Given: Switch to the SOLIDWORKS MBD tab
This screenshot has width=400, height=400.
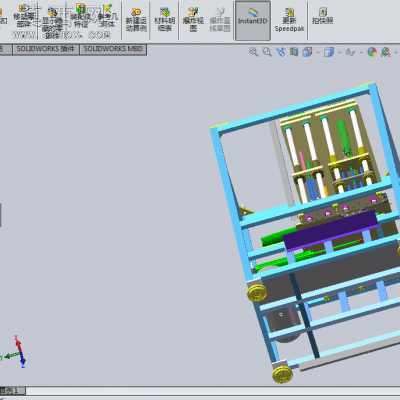Looking at the screenshot, I should click(x=113, y=49).
